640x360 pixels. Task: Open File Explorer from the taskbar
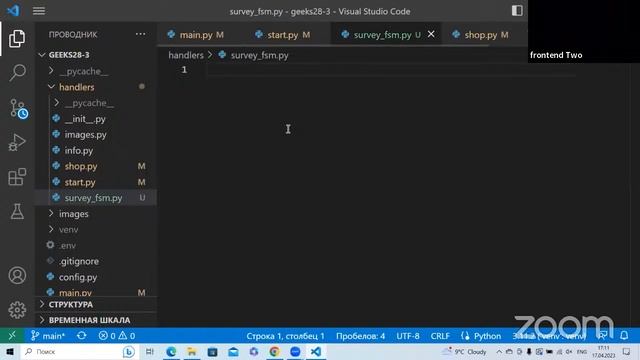point(191,351)
